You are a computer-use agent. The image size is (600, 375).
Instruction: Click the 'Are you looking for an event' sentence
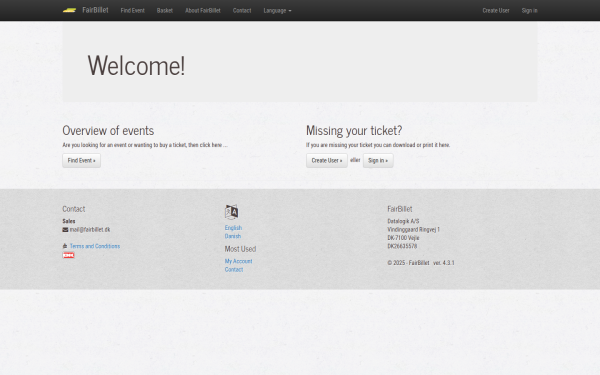point(145,145)
